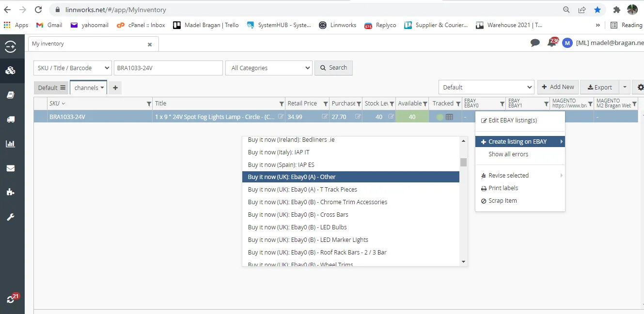644x314 pixels.
Task: Open the Dashboards bar-chart icon in sidebar
Action: coord(10,144)
